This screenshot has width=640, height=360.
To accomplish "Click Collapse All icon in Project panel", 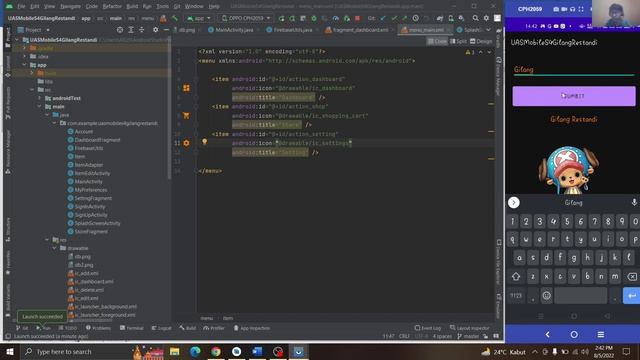I will pos(142,30).
